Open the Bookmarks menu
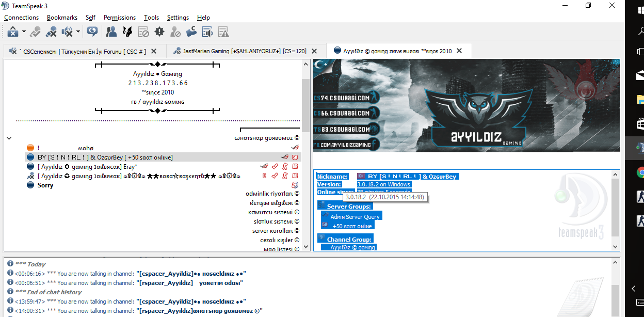Screen dimensions: 644x317 coord(61,18)
